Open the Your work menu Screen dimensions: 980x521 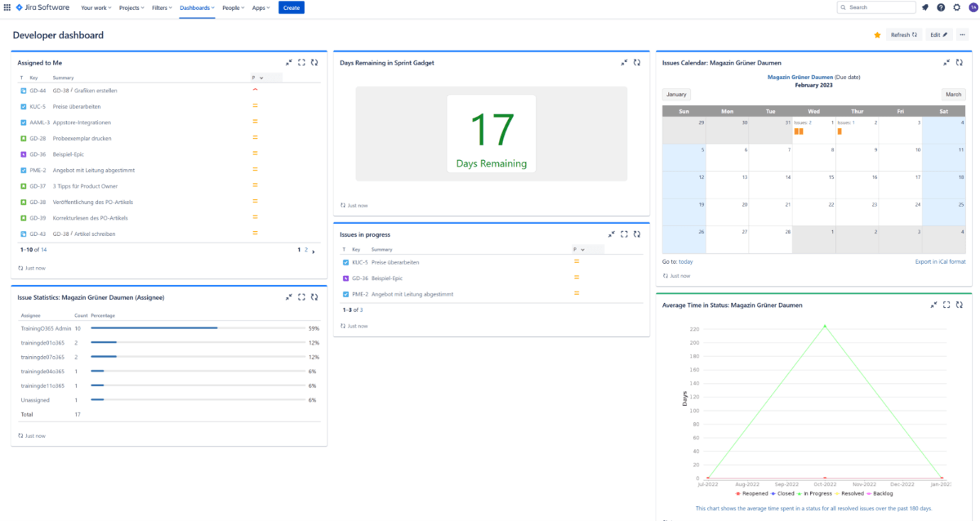97,8
